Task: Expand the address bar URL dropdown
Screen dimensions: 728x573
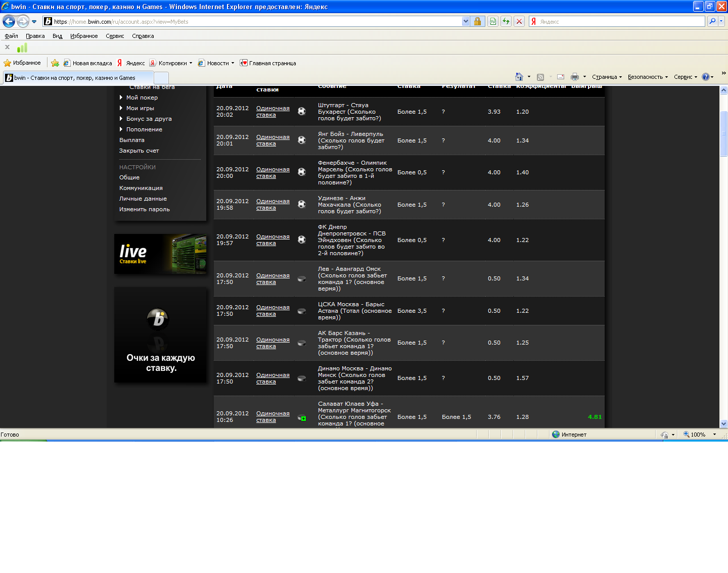Action: (x=466, y=22)
